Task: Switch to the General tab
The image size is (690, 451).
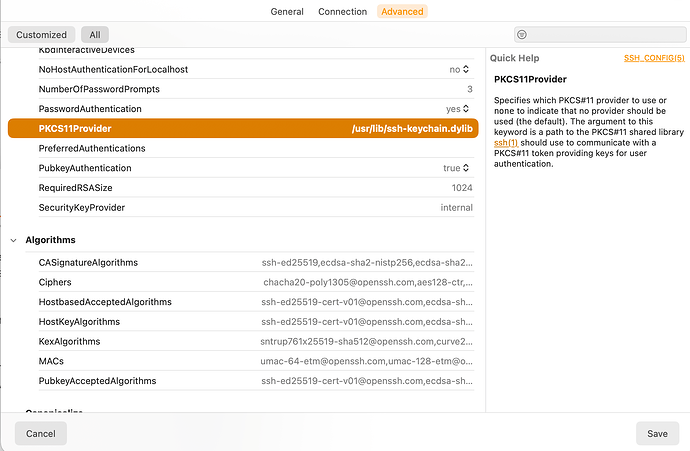Action: pos(287,11)
